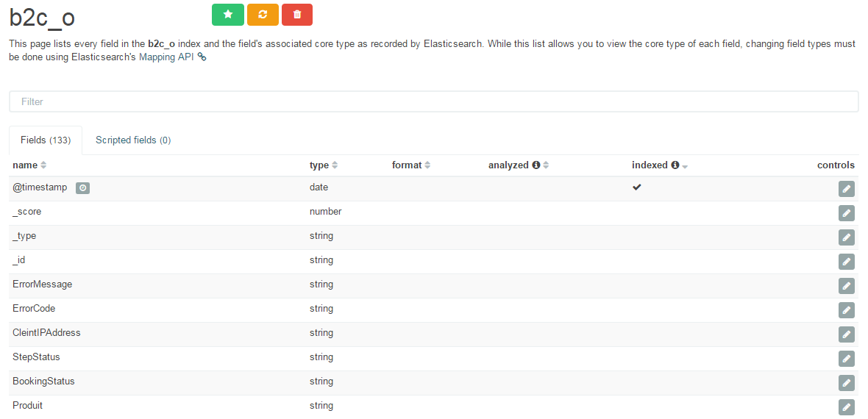
Task: Edit the ErrorMessage field
Action: tap(847, 286)
